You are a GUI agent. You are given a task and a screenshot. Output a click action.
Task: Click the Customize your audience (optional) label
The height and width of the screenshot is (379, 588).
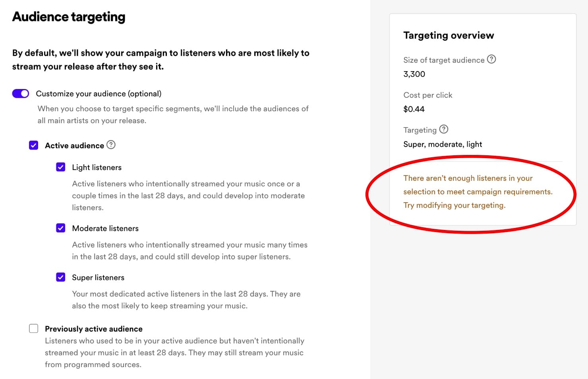[x=99, y=94]
